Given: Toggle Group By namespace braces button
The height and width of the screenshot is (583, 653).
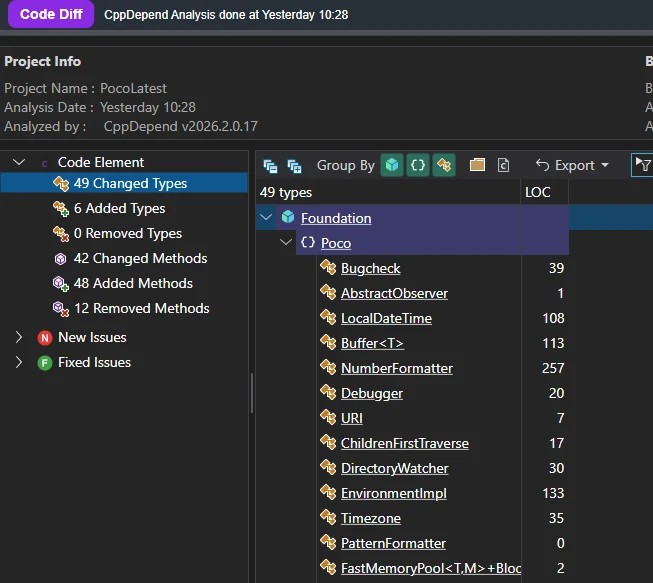Looking at the screenshot, I should pos(418,165).
